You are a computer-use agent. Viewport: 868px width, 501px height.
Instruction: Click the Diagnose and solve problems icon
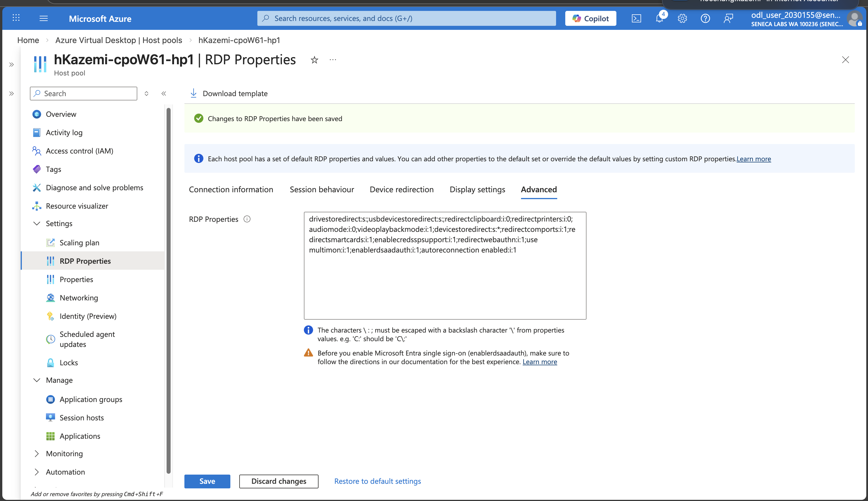click(x=36, y=188)
